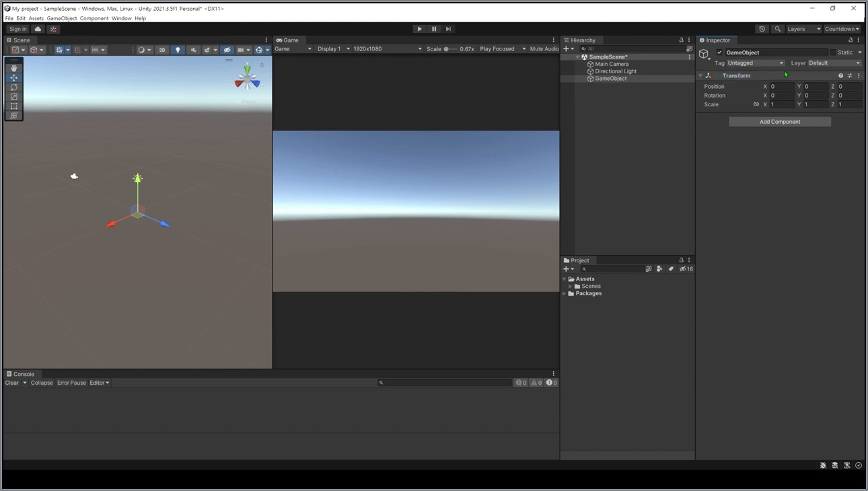868x491 pixels.
Task: Select the Rotate tool in Scene toolbar
Action: (13, 87)
